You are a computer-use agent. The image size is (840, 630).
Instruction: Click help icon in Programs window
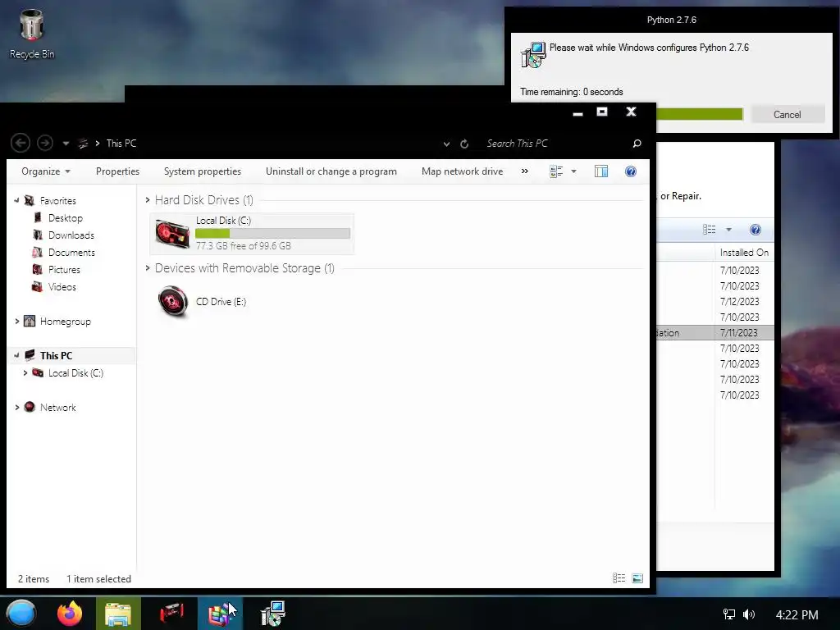[x=755, y=230]
